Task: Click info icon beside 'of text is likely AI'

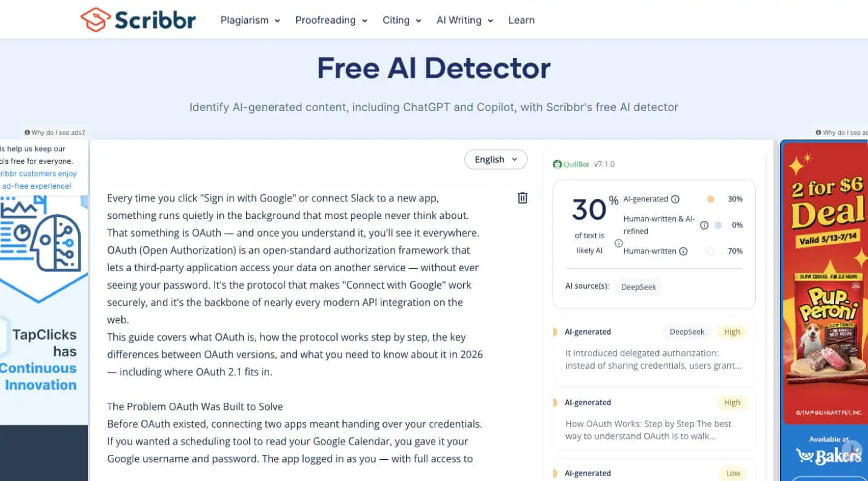Action: click(x=618, y=243)
